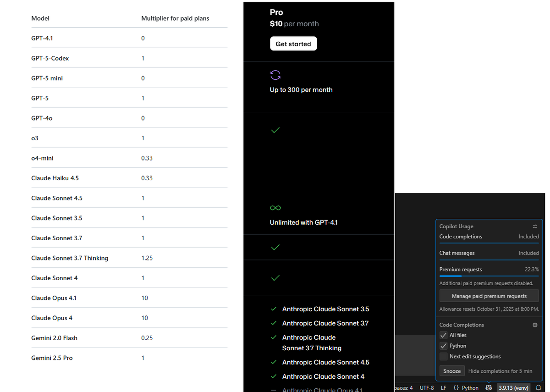The image size is (550, 392).
Task: Click the 'Copilot Usage' panel title
Action: [x=456, y=226]
